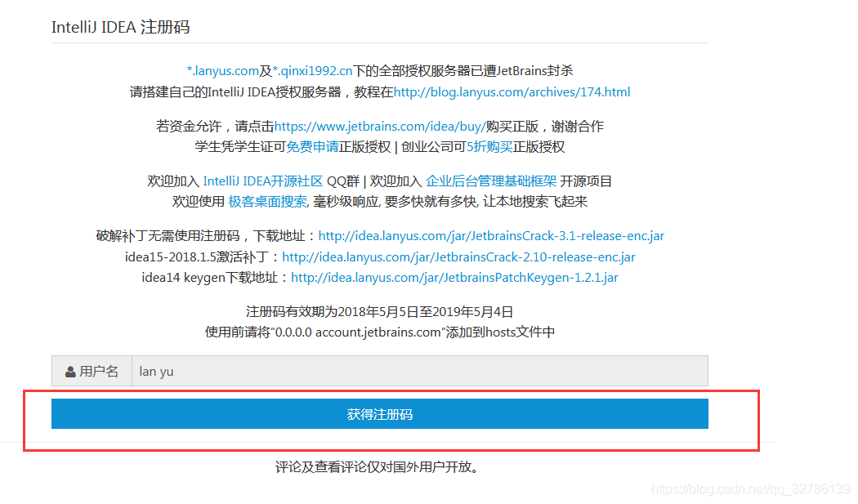Click the 获得注册码 button

[380, 413]
